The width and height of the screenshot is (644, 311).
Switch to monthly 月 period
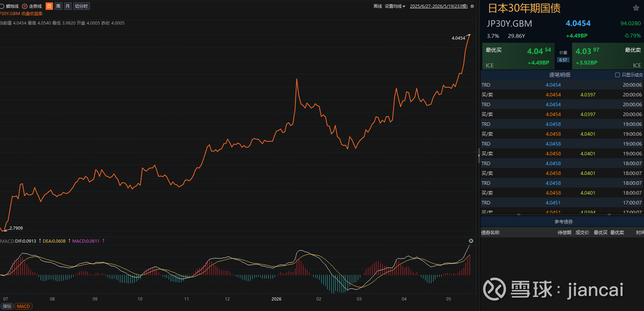point(68,6)
